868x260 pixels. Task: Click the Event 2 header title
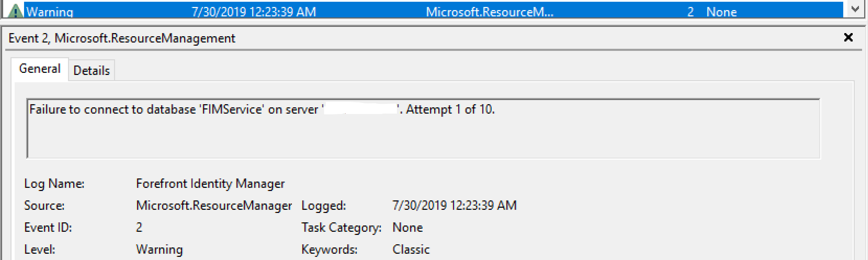[x=121, y=38]
